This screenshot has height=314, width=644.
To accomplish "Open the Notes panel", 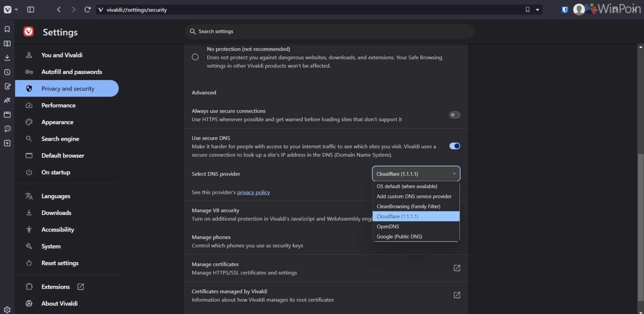I will click(x=7, y=86).
